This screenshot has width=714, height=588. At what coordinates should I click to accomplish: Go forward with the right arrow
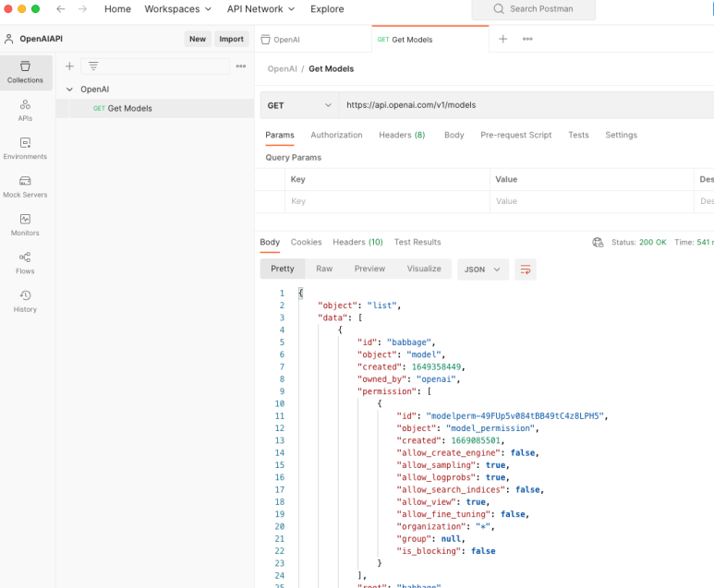tap(82, 9)
